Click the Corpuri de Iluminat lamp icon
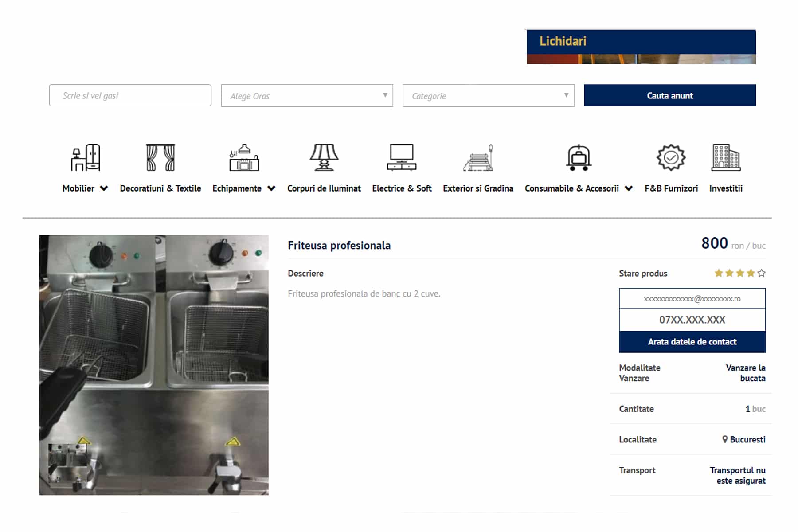 click(x=324, y=157)
